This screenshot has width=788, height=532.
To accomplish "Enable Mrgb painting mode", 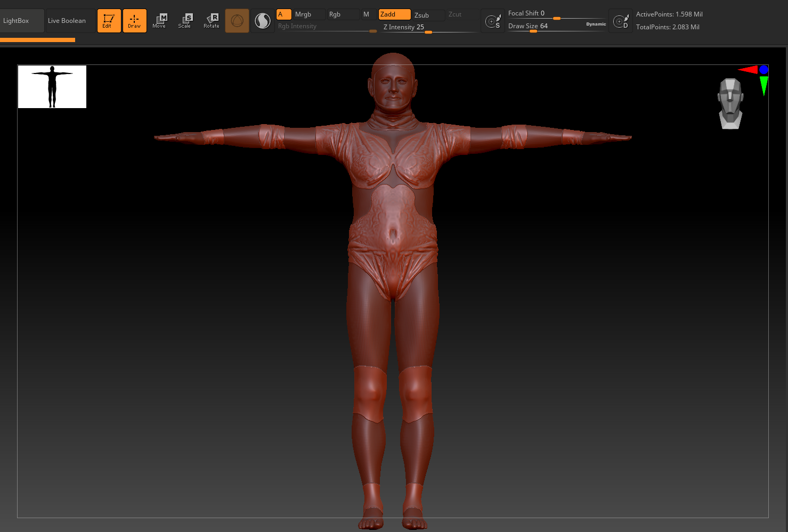I will pos(309,14).
